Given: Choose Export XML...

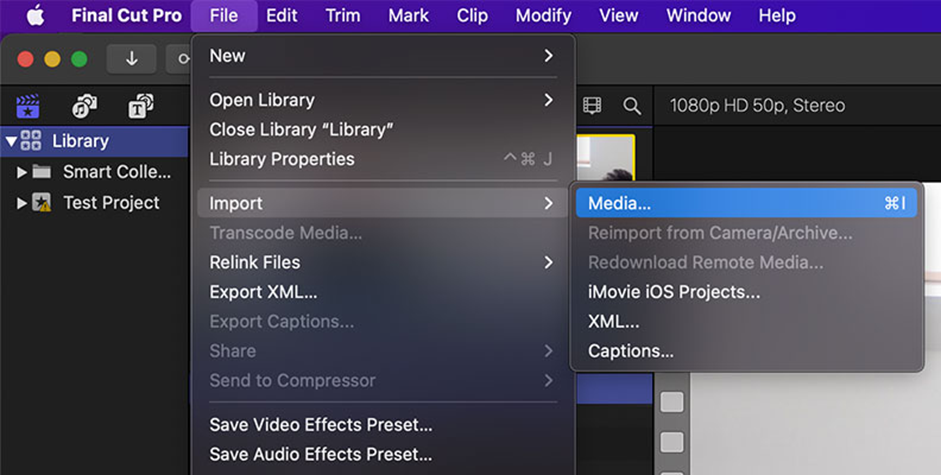Looking at the screenshot, I should click(382, 292).
